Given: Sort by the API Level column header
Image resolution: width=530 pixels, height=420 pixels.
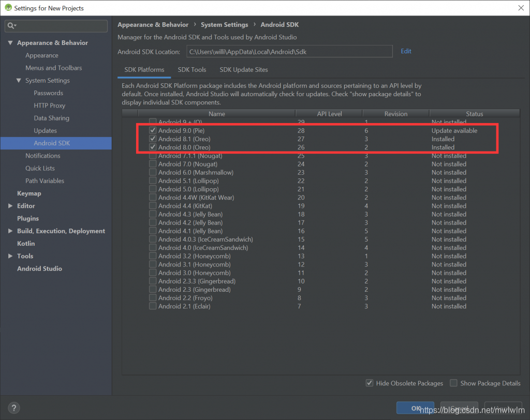Looking at the screenshot, I should tap(329, 114).
